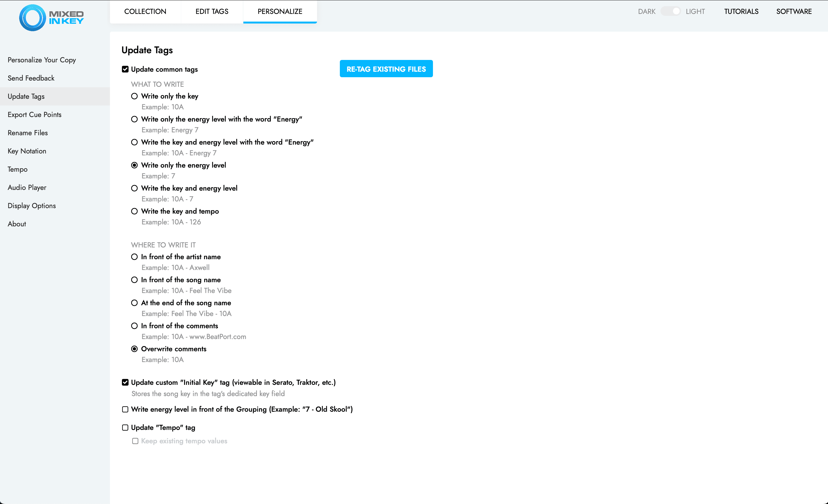Enable Write energy level in front of Grouping
This screenshot has height=504, width=828.
pos(125,409)
